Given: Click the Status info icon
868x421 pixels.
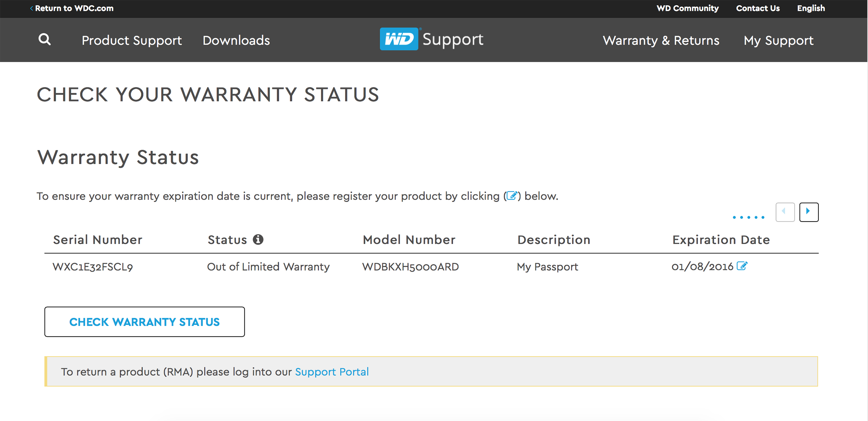Looking at the screenshot, I should coord(258,240).
